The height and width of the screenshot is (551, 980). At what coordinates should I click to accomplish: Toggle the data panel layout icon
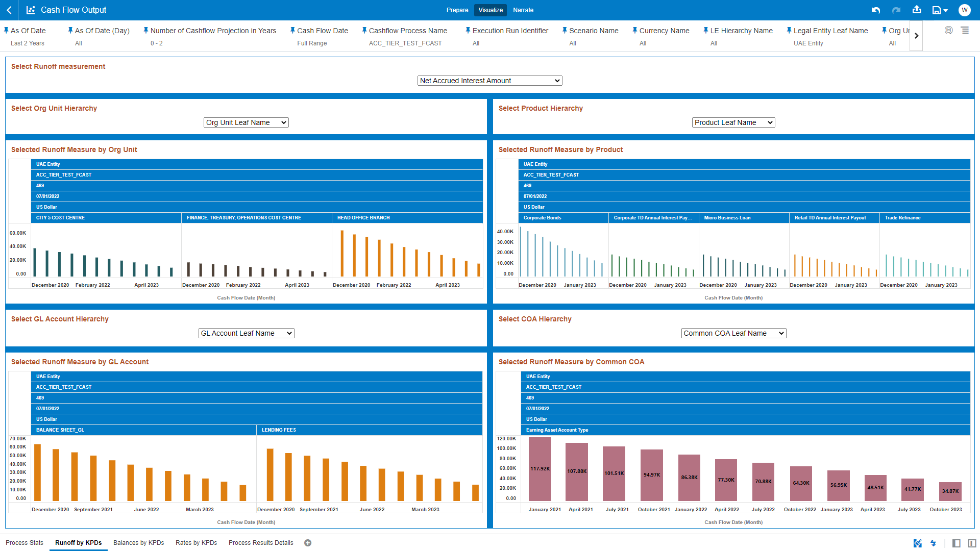(x=957, y=543)
